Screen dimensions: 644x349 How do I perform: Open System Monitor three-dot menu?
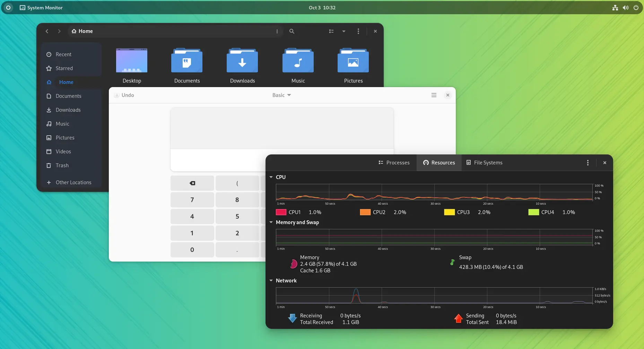[x=588, y=163]
